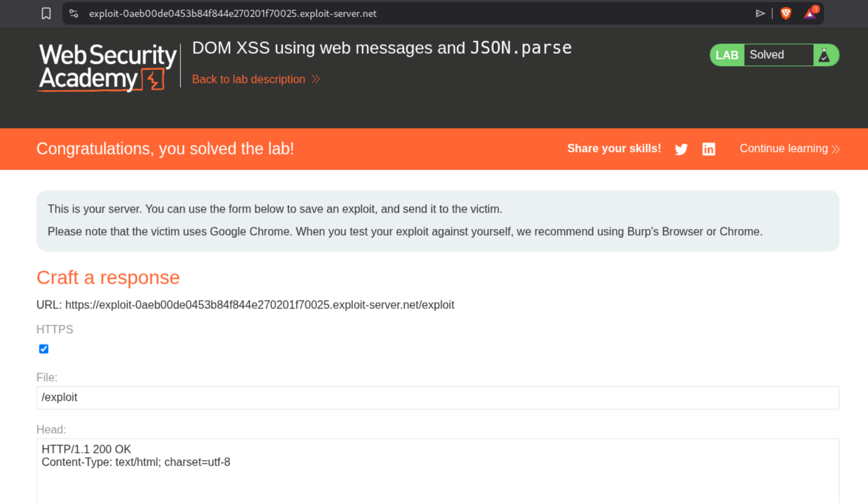The height and width of the screenshot is (503, 868).
Task: Click double chevron after Back to lab description
Action: (x=316, y=80)
